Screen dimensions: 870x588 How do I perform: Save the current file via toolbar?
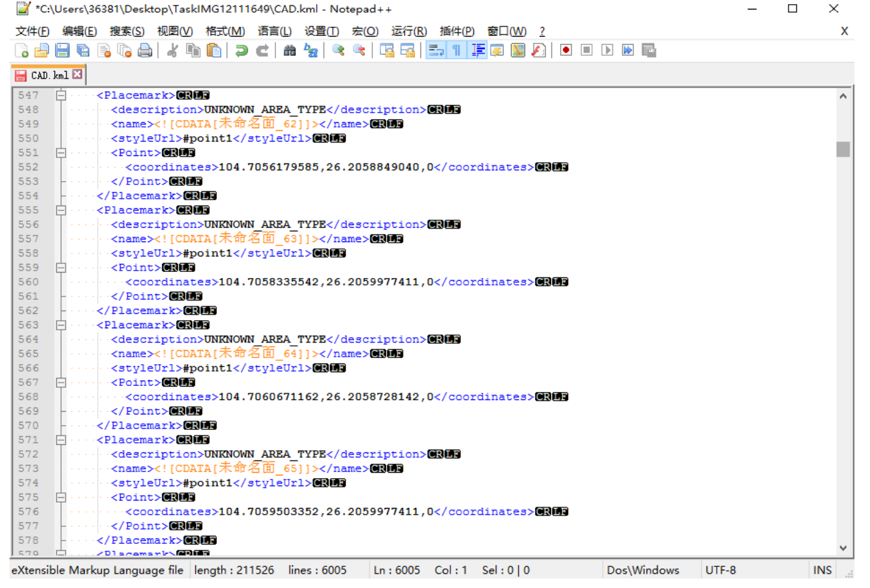click(x=62, y=50)
